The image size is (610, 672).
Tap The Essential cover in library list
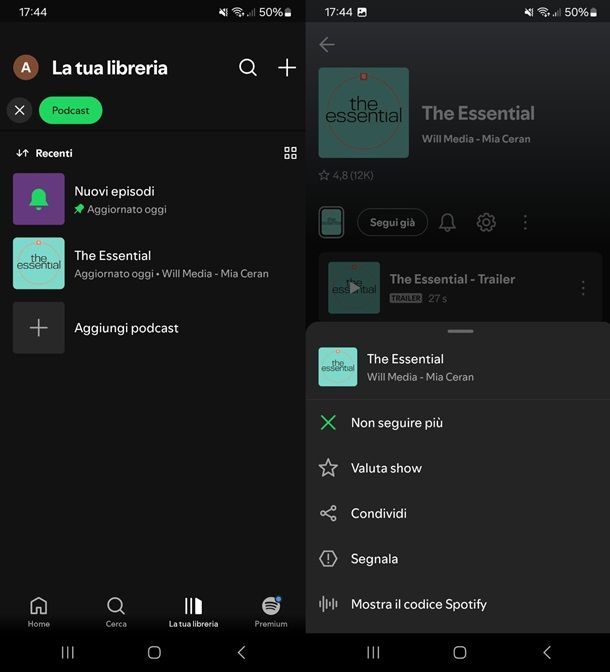click(x=39, y=264)
